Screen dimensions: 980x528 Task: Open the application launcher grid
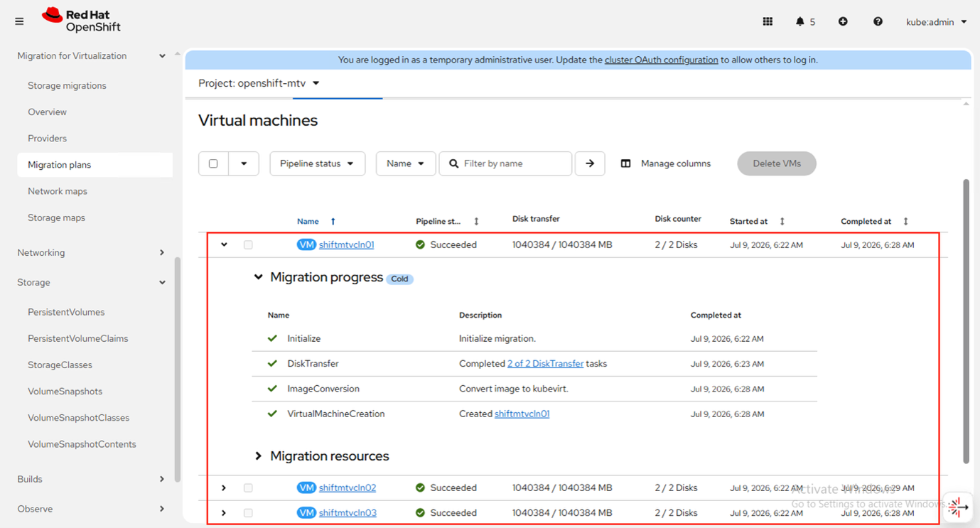[768, 21]
